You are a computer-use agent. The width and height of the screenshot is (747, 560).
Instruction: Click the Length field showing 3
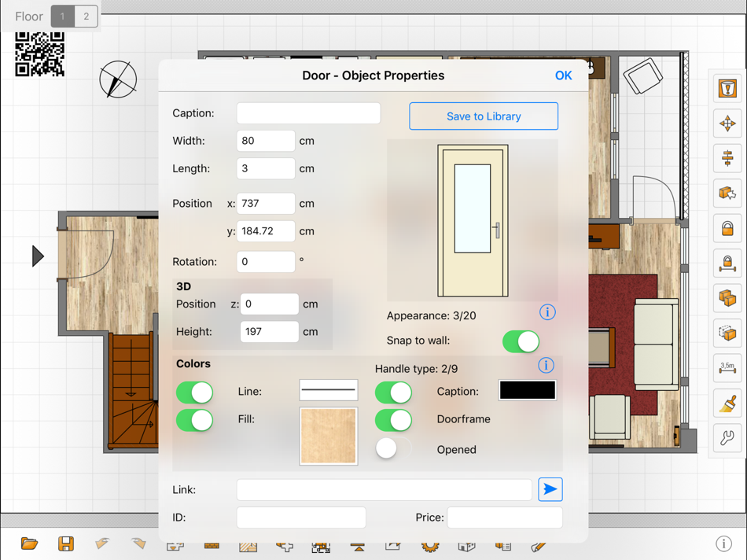pyautogui.click(x=266, y=169)
